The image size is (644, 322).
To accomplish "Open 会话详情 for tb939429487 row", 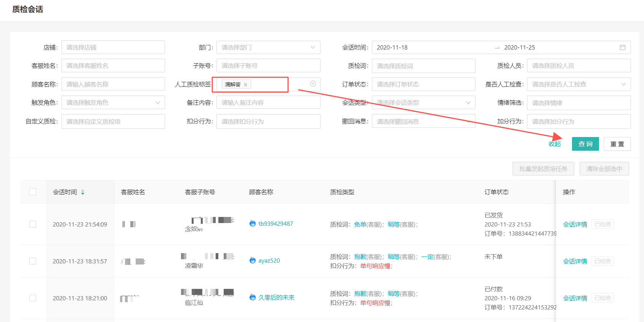I will click(575, 224).
